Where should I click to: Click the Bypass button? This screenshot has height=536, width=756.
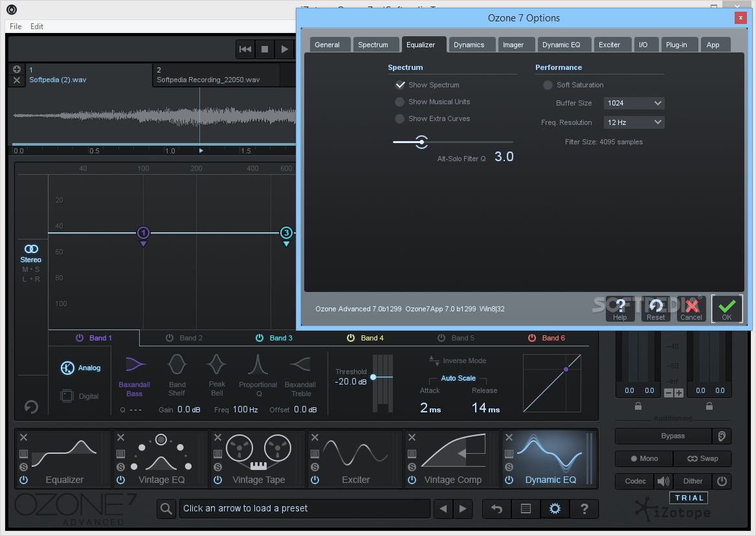pos(663,436)
